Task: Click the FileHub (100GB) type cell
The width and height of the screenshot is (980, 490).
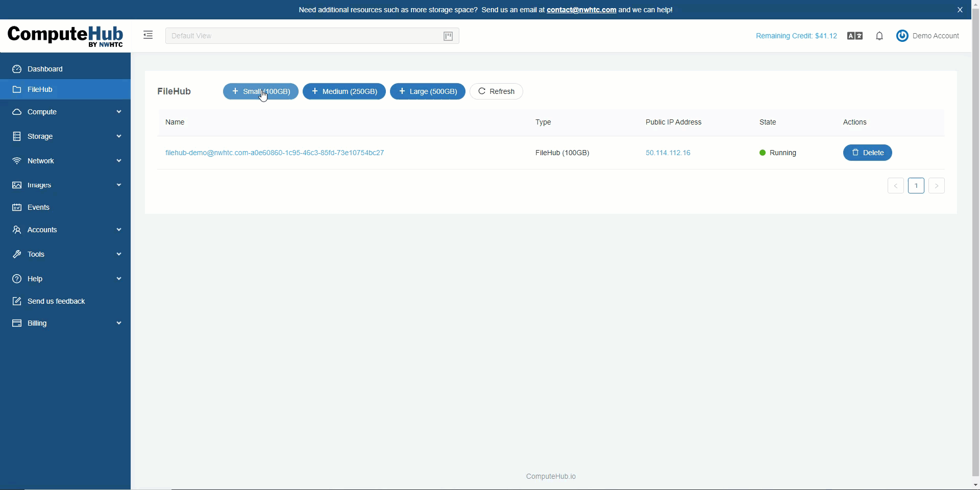Action: 562,153
